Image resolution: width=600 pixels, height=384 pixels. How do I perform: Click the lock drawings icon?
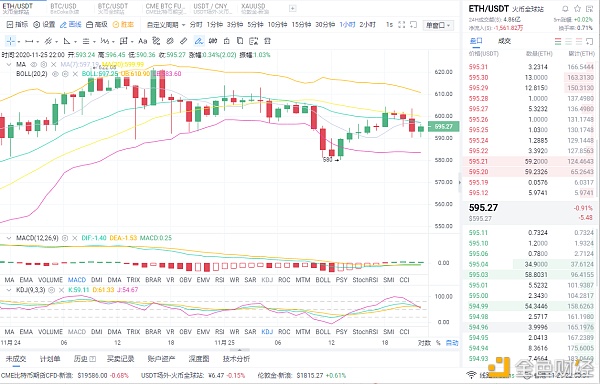[227, 41]
